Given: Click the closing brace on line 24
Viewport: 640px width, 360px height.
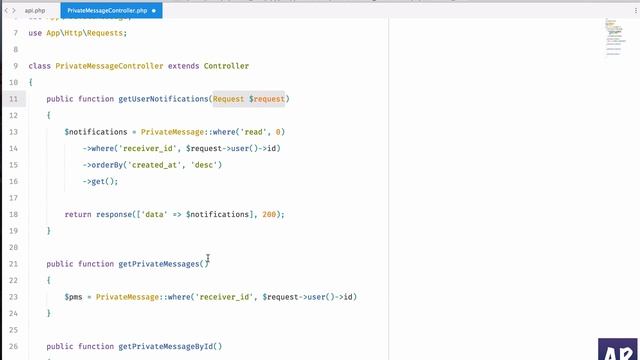Looking at the screenshot, I should [49, 313].
